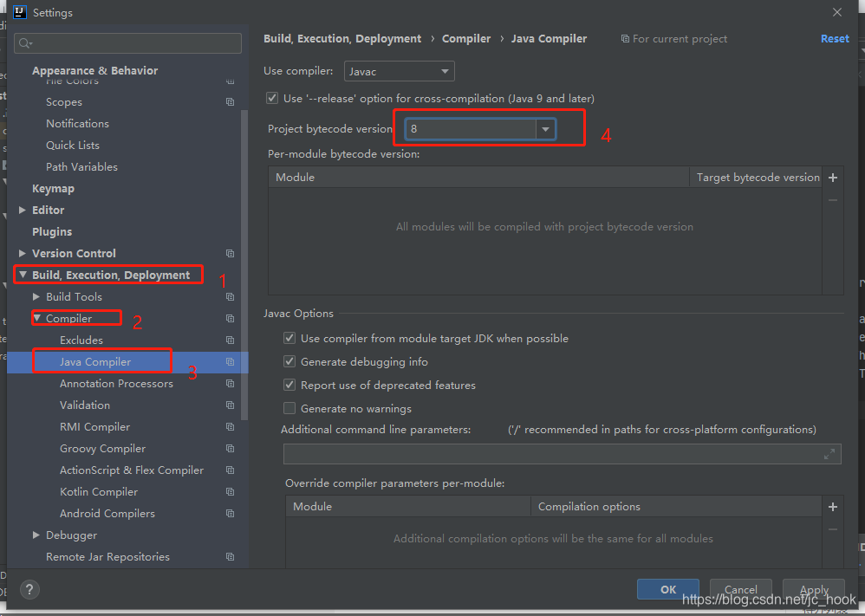
Task: Click the project-level icon beside Compiler
Action: click(230, 318)
